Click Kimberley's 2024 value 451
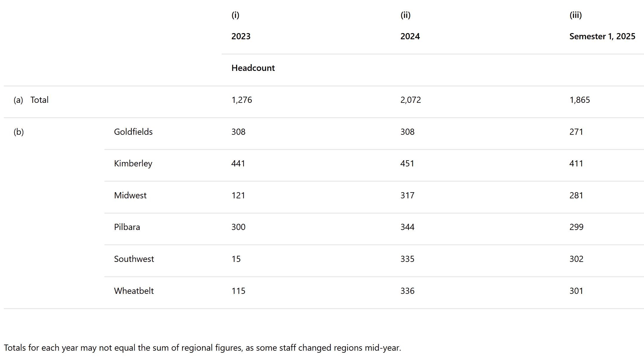Viewport: 644px width, 358px height. pyautogui.click(x=407, y=163)
